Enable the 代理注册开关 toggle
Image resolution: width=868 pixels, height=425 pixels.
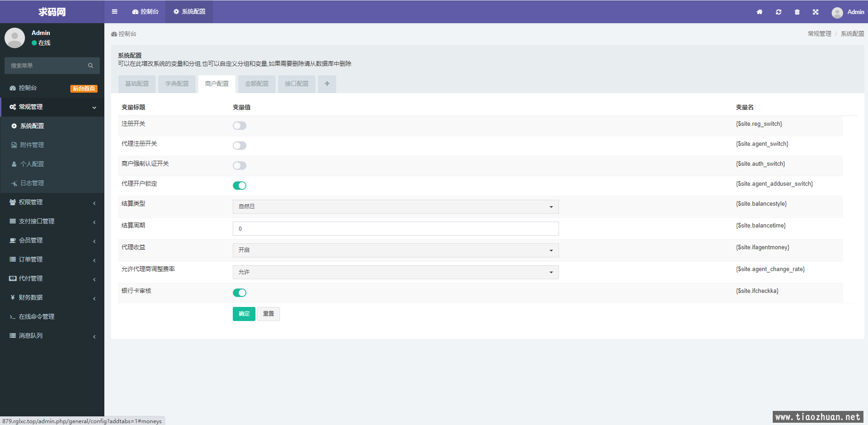coord(240,146)
